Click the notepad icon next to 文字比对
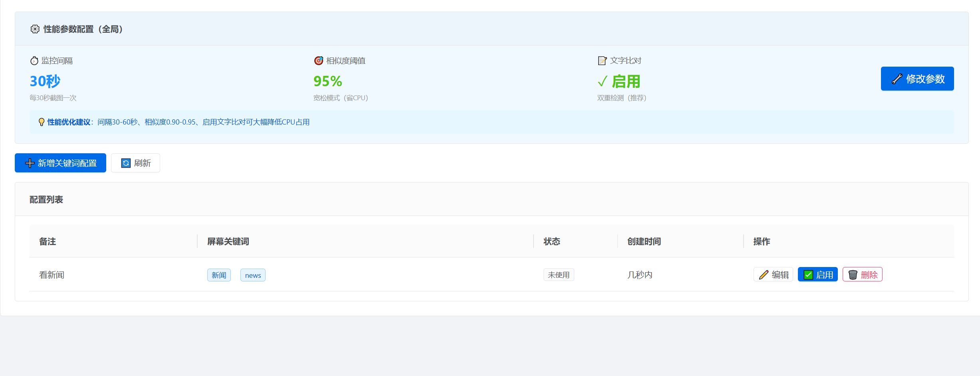Screen dimensions: 980x376 602,61
